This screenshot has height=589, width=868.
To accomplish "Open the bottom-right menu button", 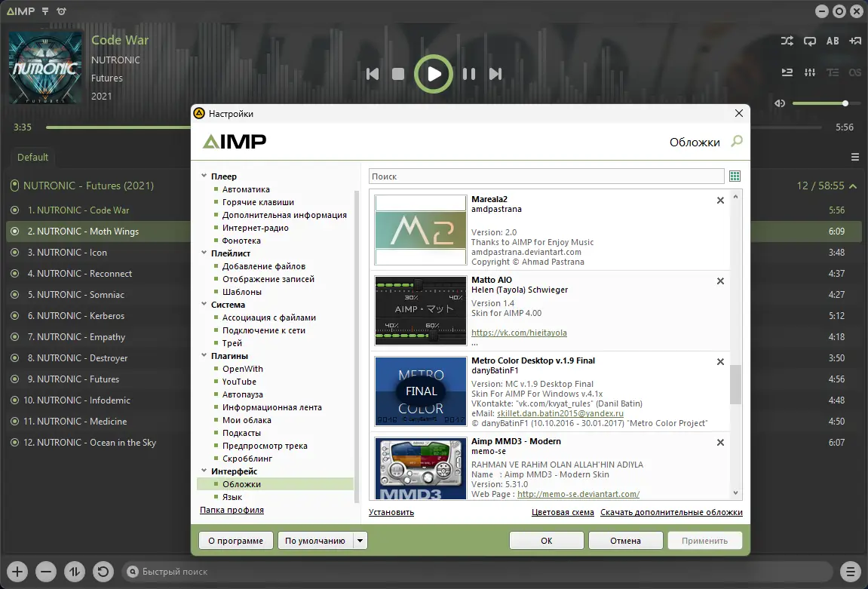I will (x=851, y=572).
